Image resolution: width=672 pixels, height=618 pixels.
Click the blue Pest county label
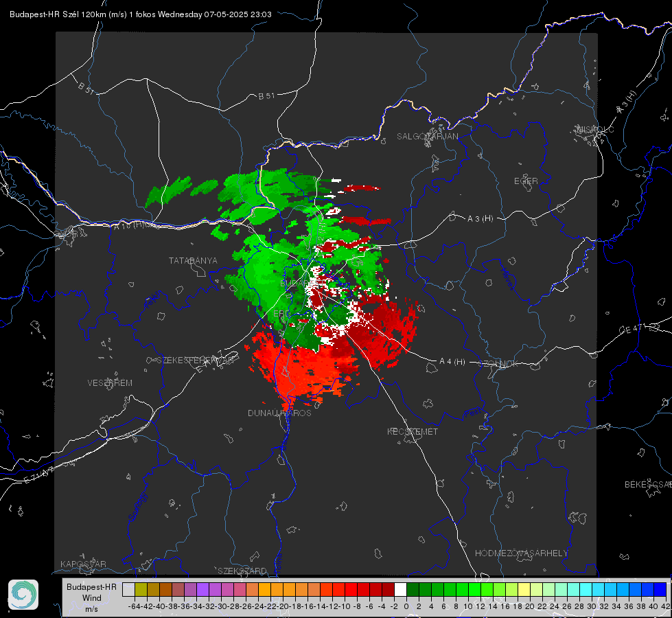pos(472,413)
